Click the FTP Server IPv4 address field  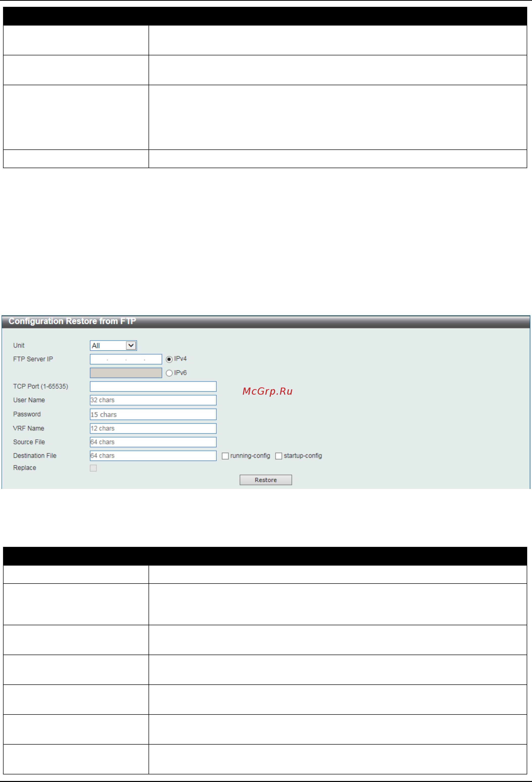(x=126, y=359)
